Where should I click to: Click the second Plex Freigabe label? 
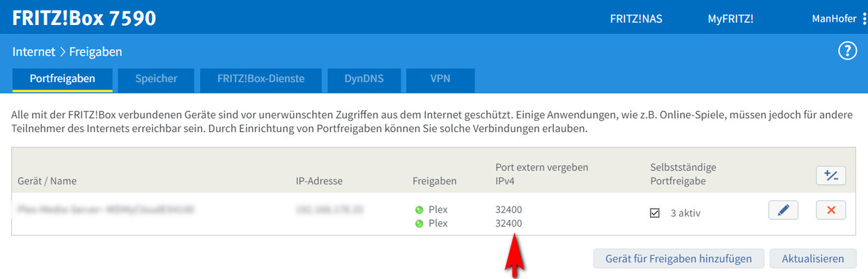(x=438, y=224)
